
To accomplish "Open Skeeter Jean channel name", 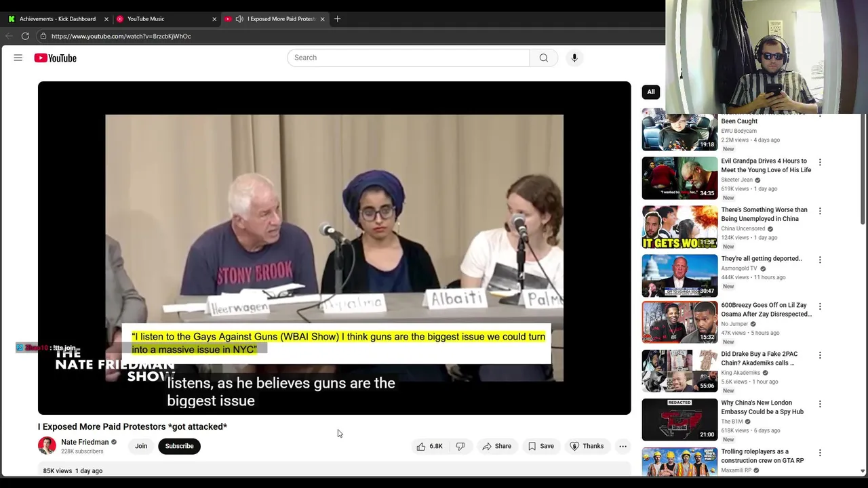I will (736, 180).
